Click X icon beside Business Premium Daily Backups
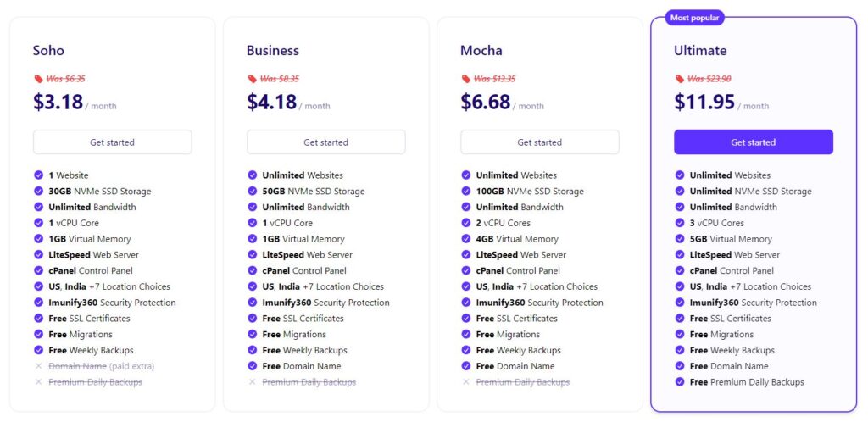This screenshot has height=422, width=868. (252, 382)
